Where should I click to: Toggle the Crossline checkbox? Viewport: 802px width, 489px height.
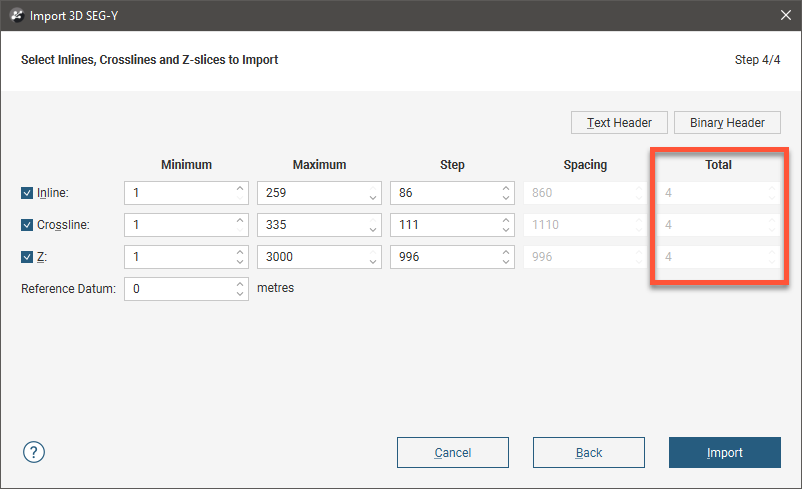(27, 225)
